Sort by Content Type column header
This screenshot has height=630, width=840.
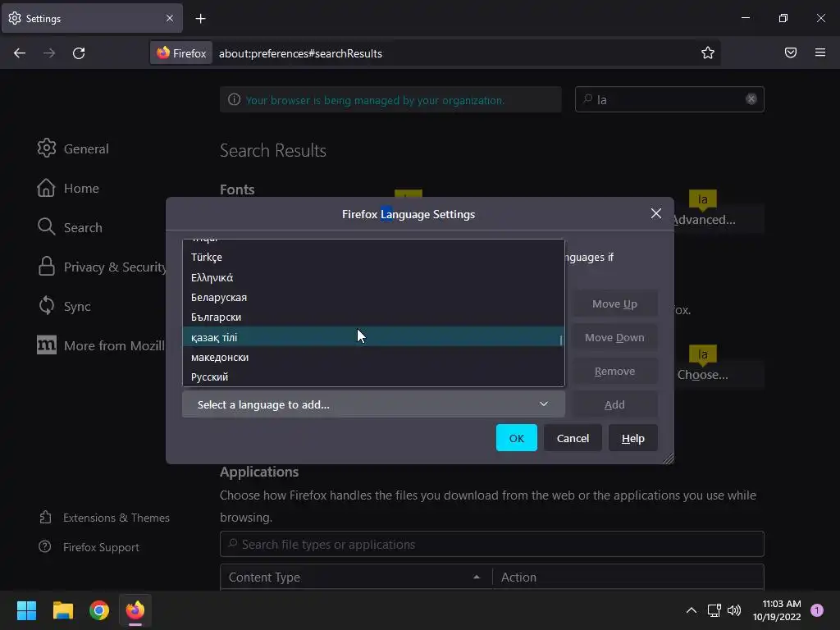point(356,577)
